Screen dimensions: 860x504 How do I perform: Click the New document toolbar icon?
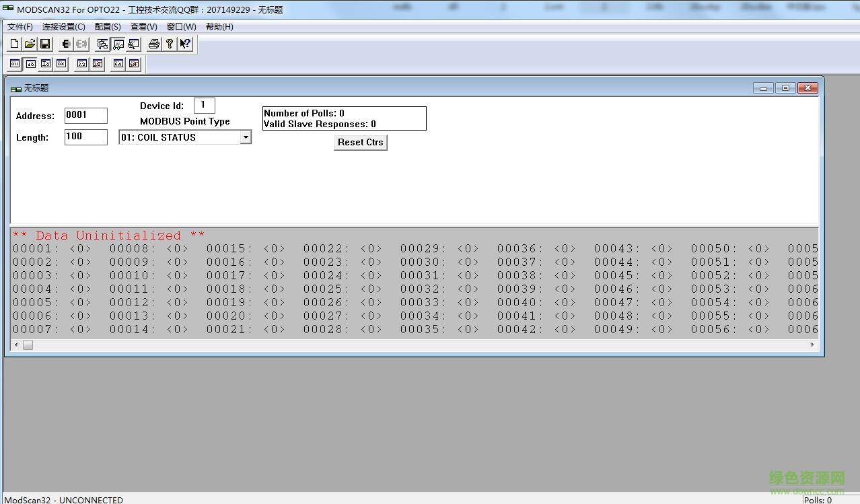click(x=15, y=44)
